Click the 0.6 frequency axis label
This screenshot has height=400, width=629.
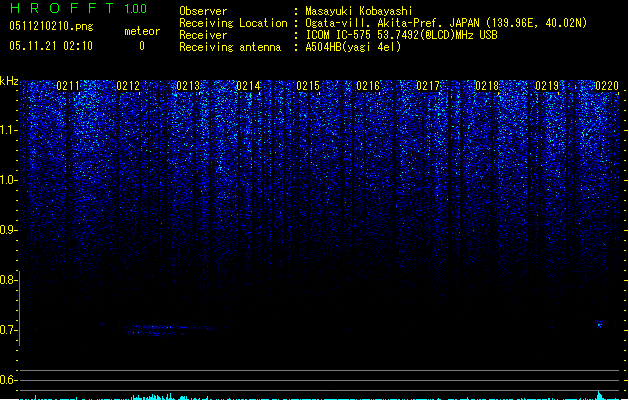(x=9, y=380)
